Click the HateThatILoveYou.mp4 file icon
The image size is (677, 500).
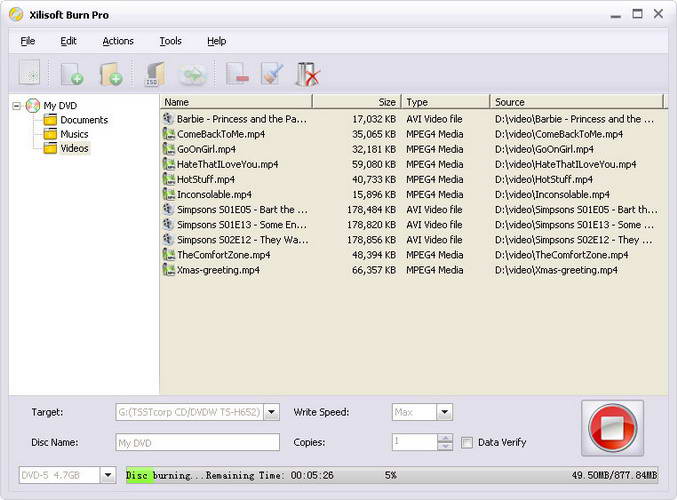[x=168, y=164]
